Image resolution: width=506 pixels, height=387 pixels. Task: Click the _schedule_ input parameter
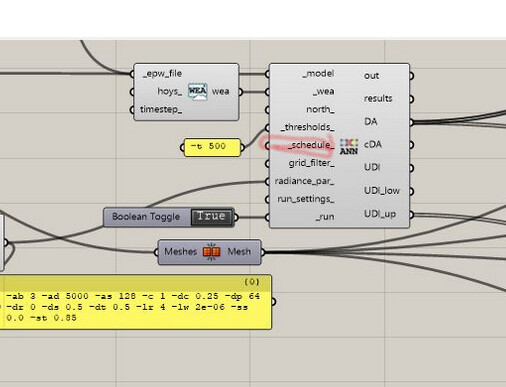coord(311,145)
